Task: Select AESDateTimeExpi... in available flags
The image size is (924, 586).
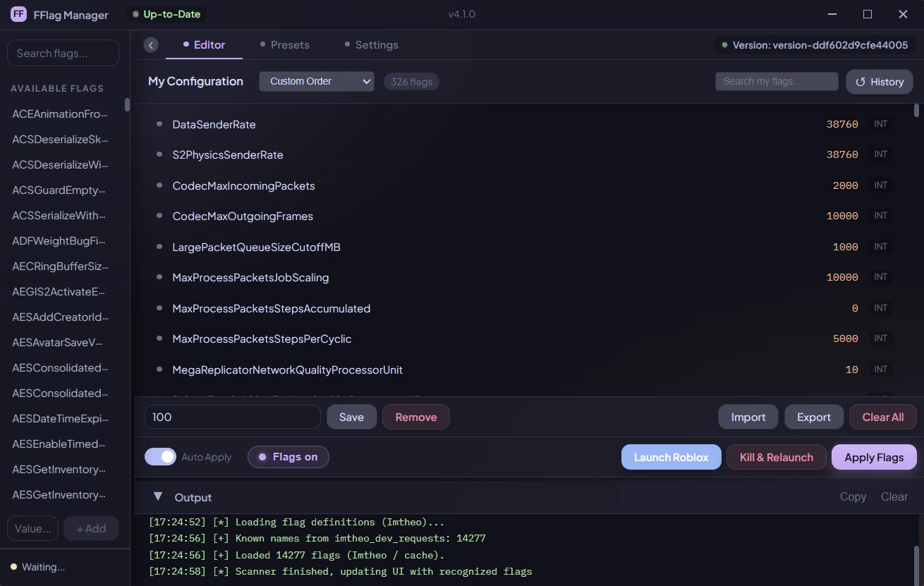Action: (x=60, y=419)
